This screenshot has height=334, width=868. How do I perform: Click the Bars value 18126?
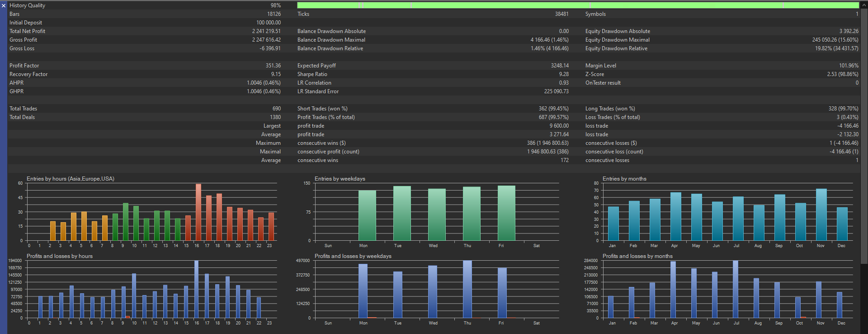coord(274,14)
